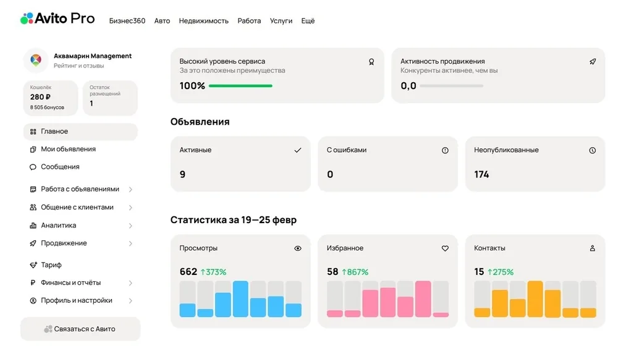The image size is (618, 364).
Task: Go to Недвижимость in the top navigation
Action: tap(204, 21)
